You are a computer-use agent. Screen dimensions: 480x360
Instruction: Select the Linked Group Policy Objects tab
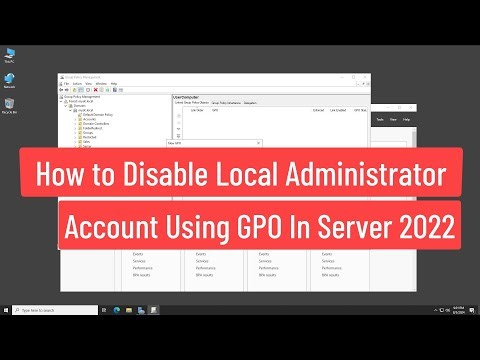tap(192, 103)
